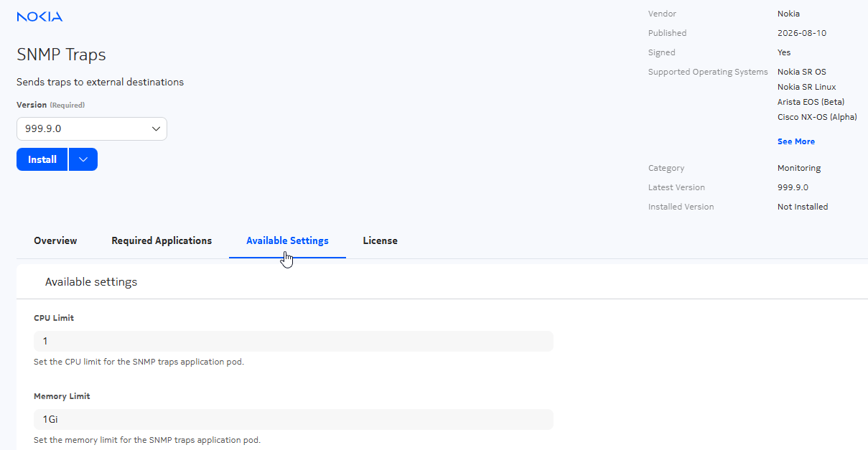Click 'Sends traps to external destinations' text
The width and height of the screenshot is (868, 450).
pyautogui.click(x=100, y=82)
